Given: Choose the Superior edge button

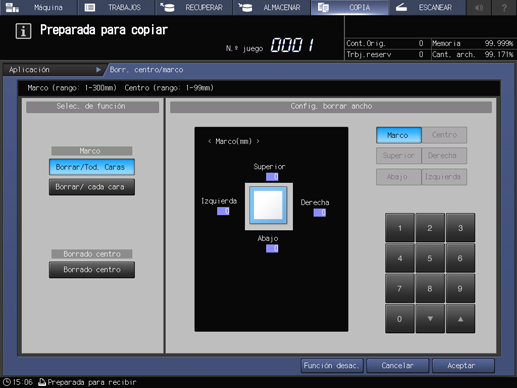Looking at the screenshot, I should pyautogui.click(x=399, y=156).
